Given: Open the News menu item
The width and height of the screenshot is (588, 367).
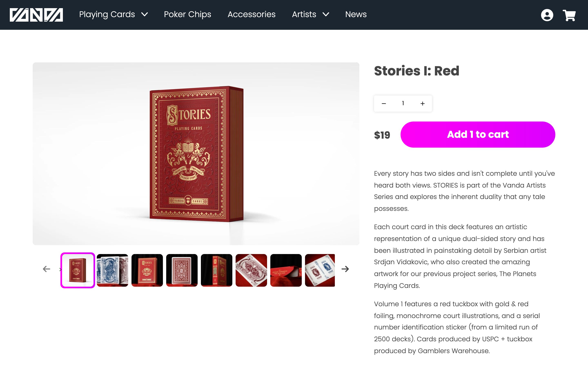Looking at the screenshot, I should pos(356,14).
